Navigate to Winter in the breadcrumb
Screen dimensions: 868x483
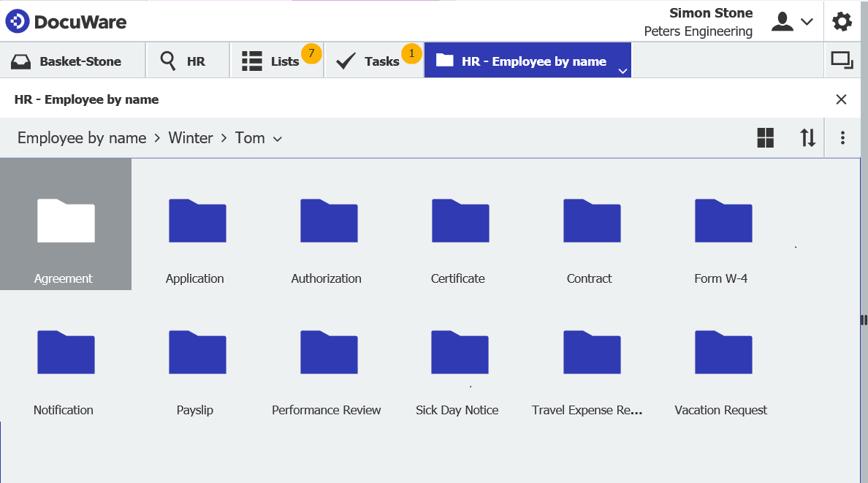[x=191, y=138]
